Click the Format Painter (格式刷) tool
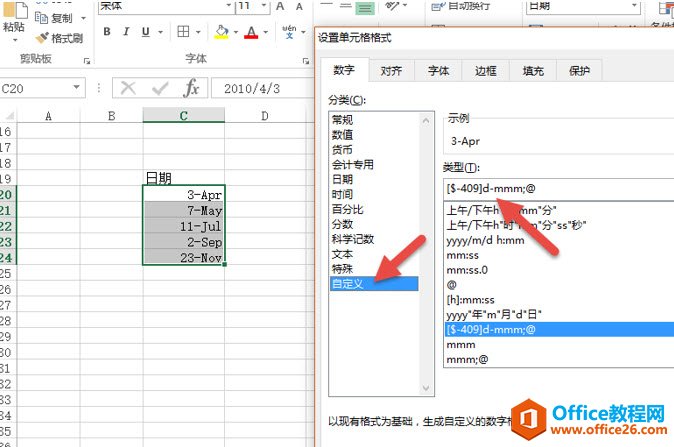 tap(59, 38)
